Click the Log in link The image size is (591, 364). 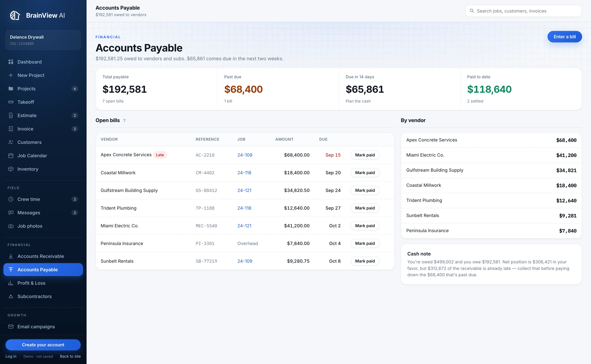pyautogui.click(x=11, y=356)
